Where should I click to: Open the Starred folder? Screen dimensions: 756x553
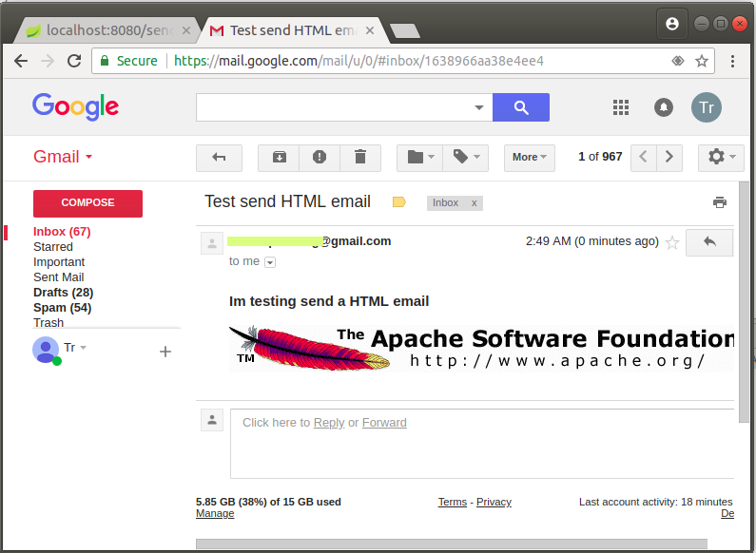(x=53, y=247)
